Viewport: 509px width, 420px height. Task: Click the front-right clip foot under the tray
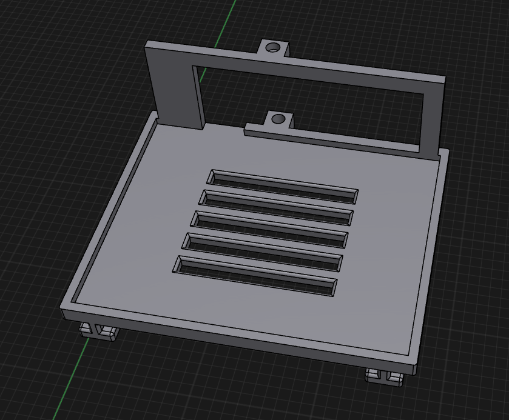385,376
